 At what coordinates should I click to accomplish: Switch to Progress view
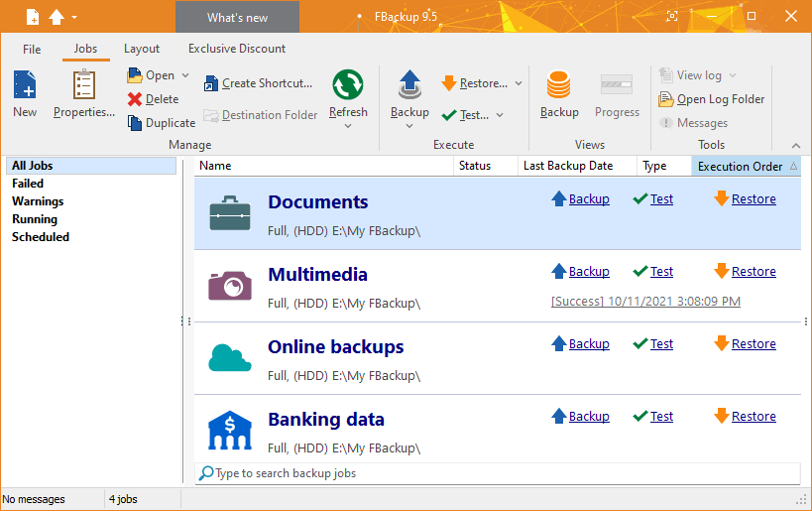point(617,94)
